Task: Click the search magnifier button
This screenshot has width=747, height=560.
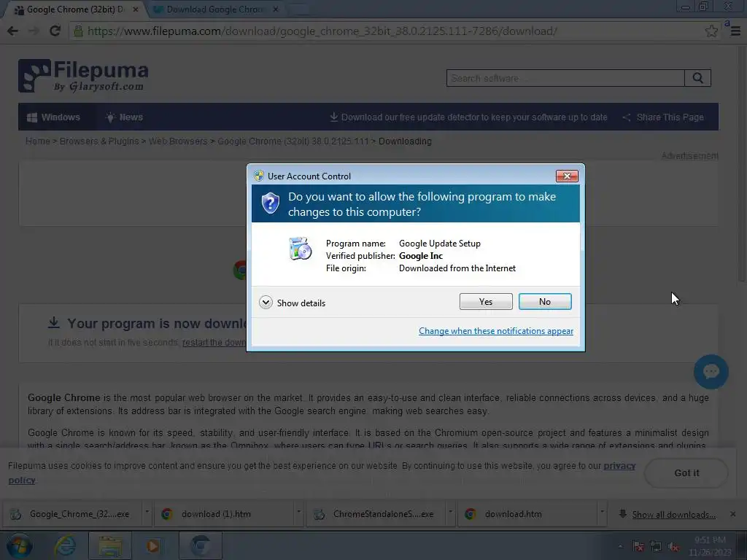Action: pos(697,78)
